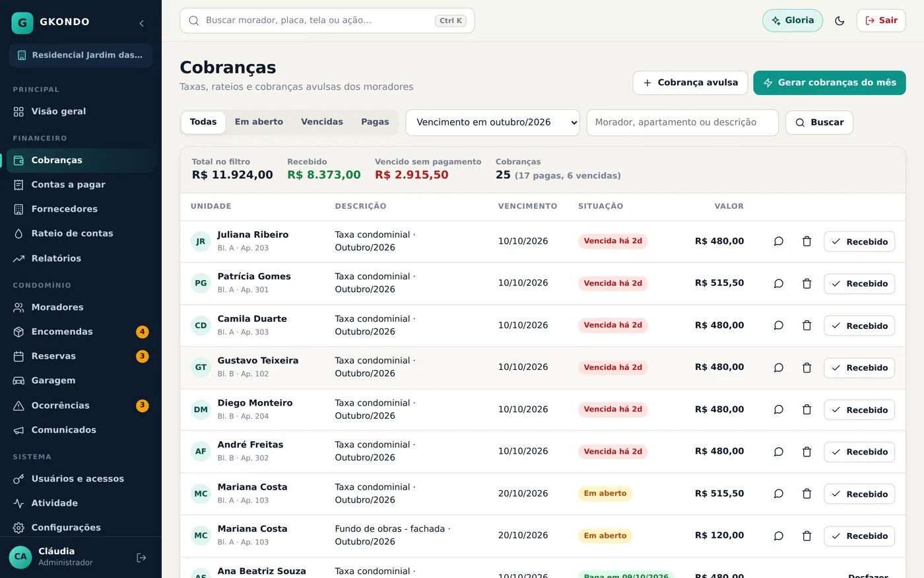
Task: Click the Morador, apartamento ou descrição field
Action: (682, 122)
